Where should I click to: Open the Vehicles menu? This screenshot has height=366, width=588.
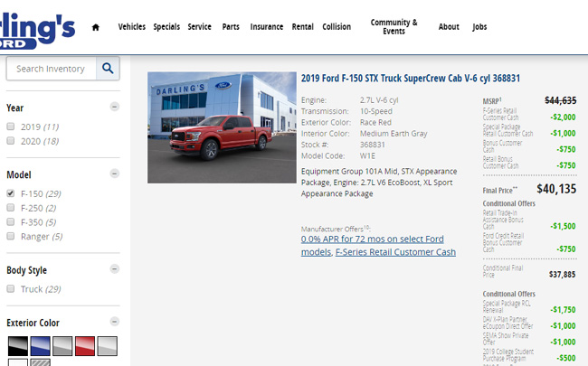click(132, 27)
